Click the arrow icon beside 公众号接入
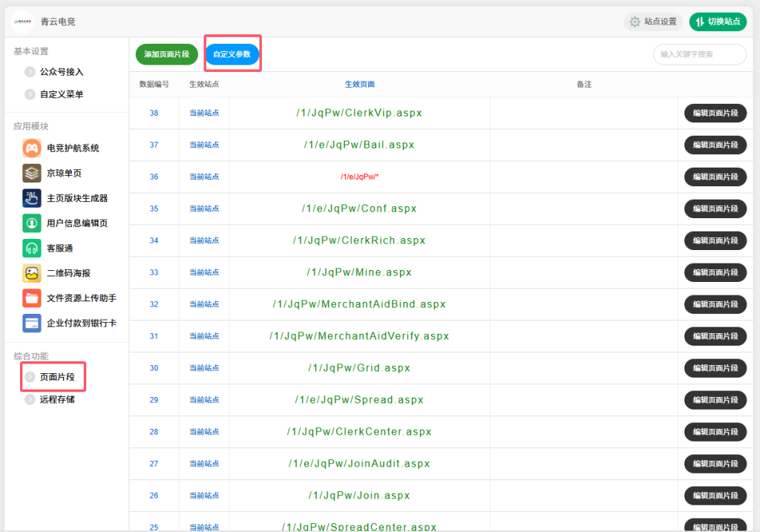The height and width of the screenshot is (532, 760). [30, 72]
